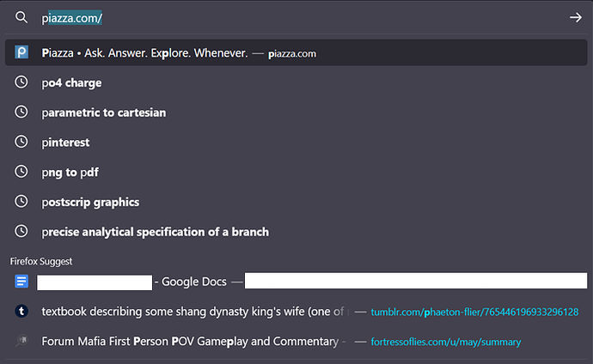
Task: Click the clock icon beside precise analytical specification
Action: tap(21, 231)
